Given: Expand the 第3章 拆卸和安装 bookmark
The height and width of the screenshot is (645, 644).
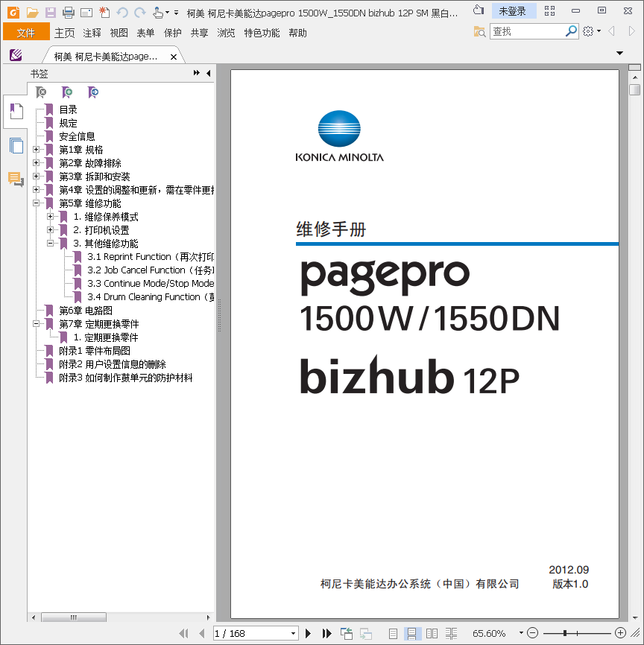Looking at the screenshot, I should pos(37,177).
